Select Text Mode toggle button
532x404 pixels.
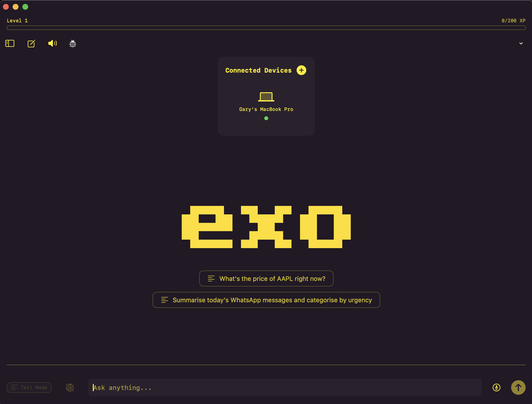click(x=29, y=387)
